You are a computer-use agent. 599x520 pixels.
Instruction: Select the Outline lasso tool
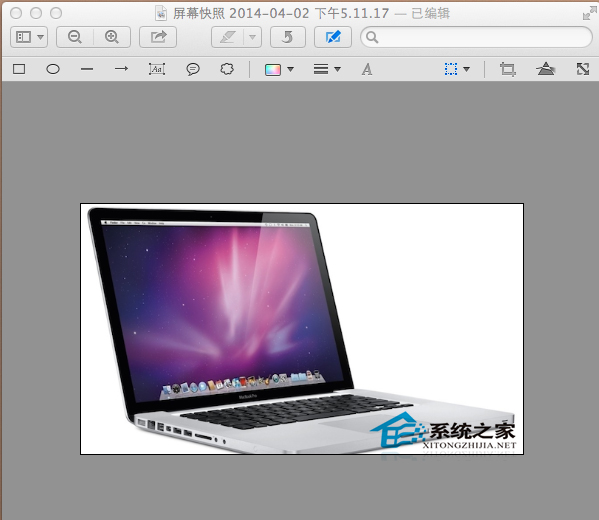(227, 69)
